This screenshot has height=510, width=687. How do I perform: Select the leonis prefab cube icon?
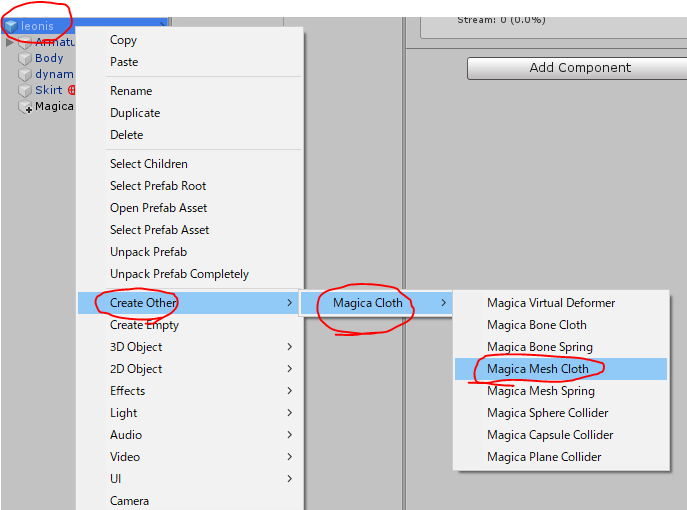pyautogui.click(x=11, y=26)
